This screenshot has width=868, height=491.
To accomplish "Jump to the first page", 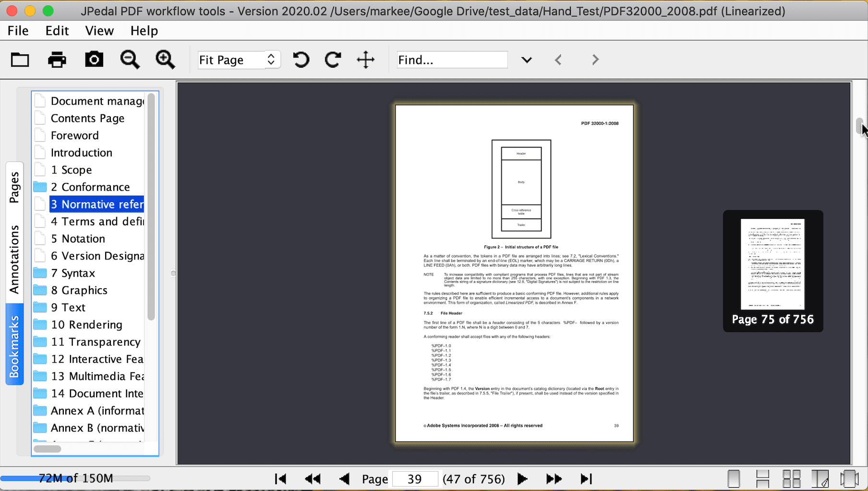I will [280, 479].
